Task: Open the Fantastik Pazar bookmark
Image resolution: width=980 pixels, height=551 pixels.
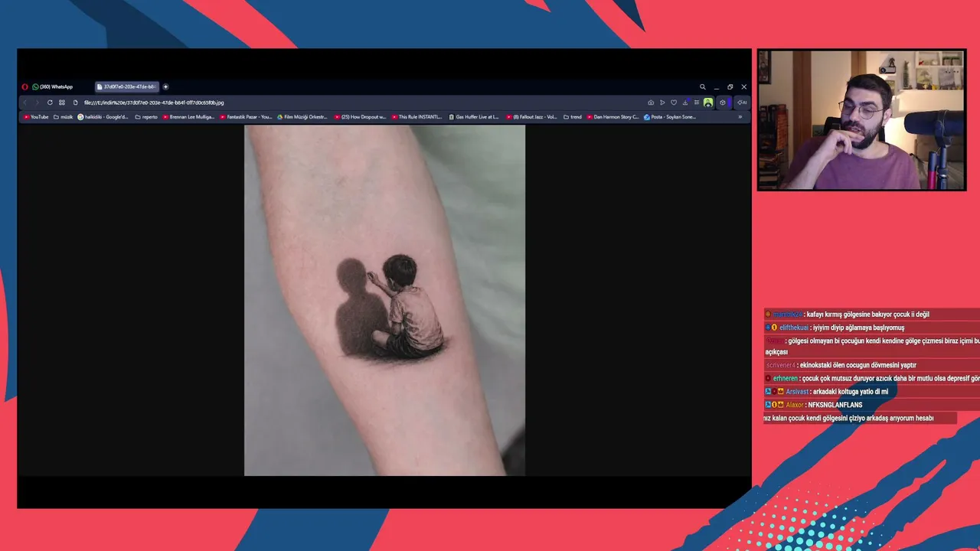Action: tap(246, 117)
